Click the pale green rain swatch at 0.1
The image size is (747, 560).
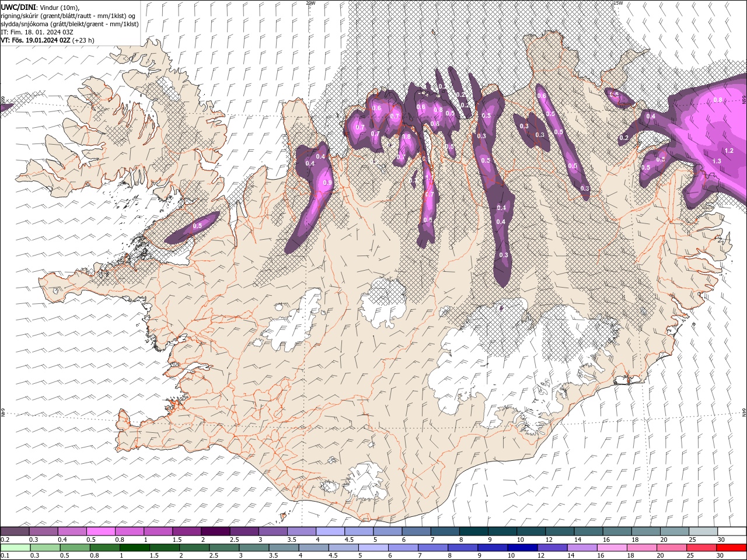tap(16, 548)
